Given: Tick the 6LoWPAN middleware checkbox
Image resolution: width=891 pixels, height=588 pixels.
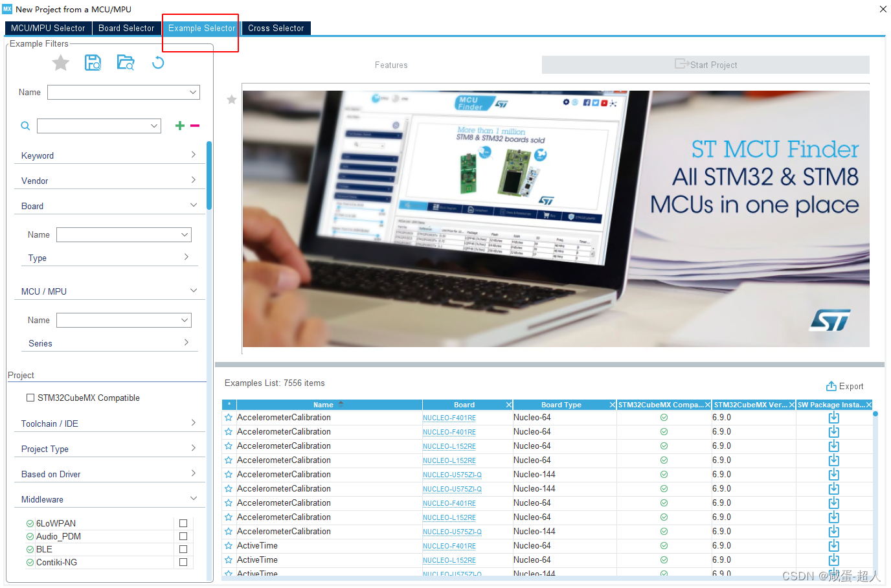Looking at the screenshot, I should [183, 523].
